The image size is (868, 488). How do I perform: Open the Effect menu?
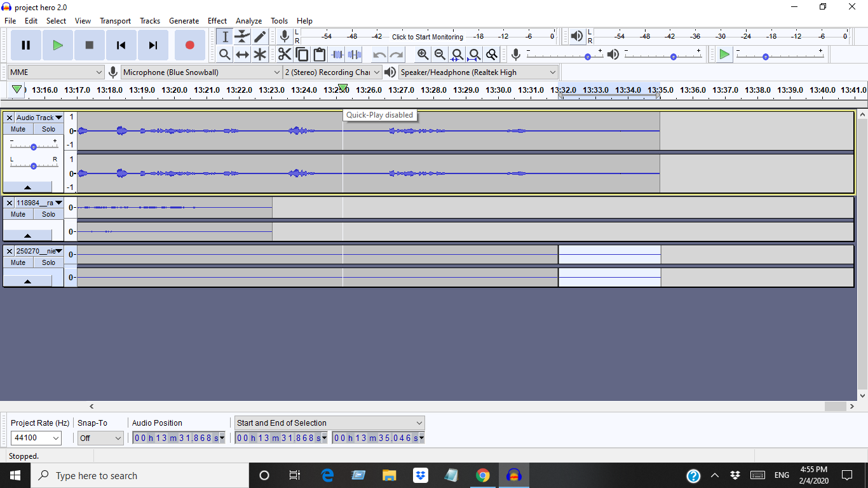pos(217,21)
